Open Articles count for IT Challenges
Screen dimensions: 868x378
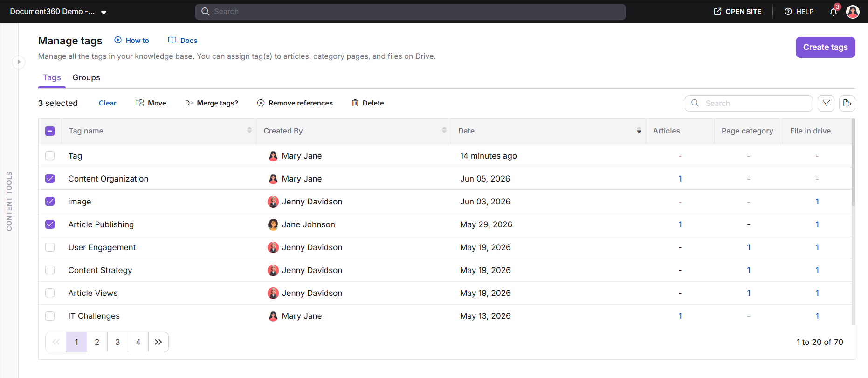point(680,316)
